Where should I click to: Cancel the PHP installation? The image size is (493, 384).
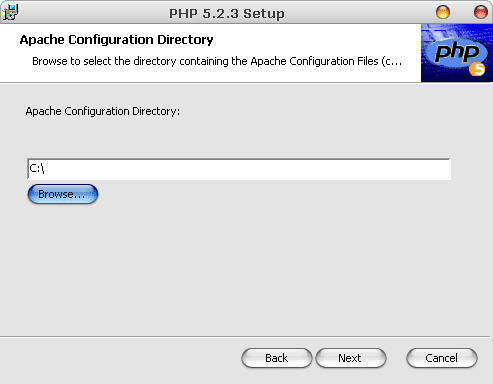[x=442, y=358]
